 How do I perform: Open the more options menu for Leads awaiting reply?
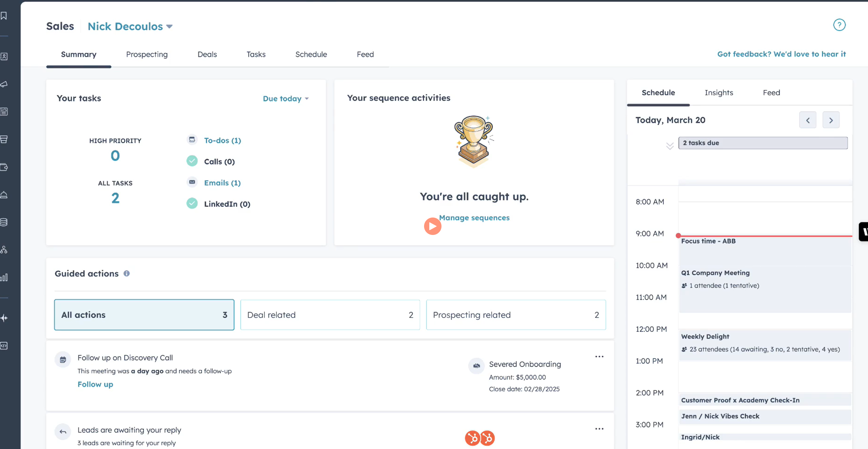599,429
